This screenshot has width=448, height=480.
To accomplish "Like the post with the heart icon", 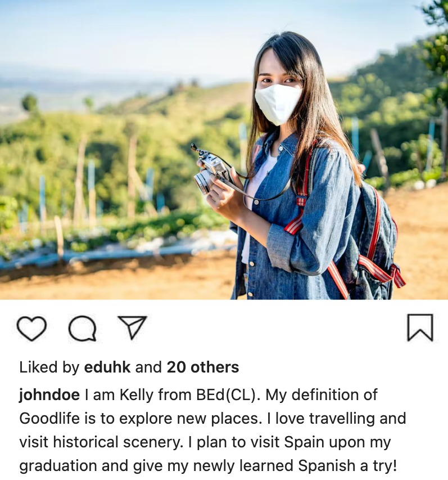I will 31,329.
